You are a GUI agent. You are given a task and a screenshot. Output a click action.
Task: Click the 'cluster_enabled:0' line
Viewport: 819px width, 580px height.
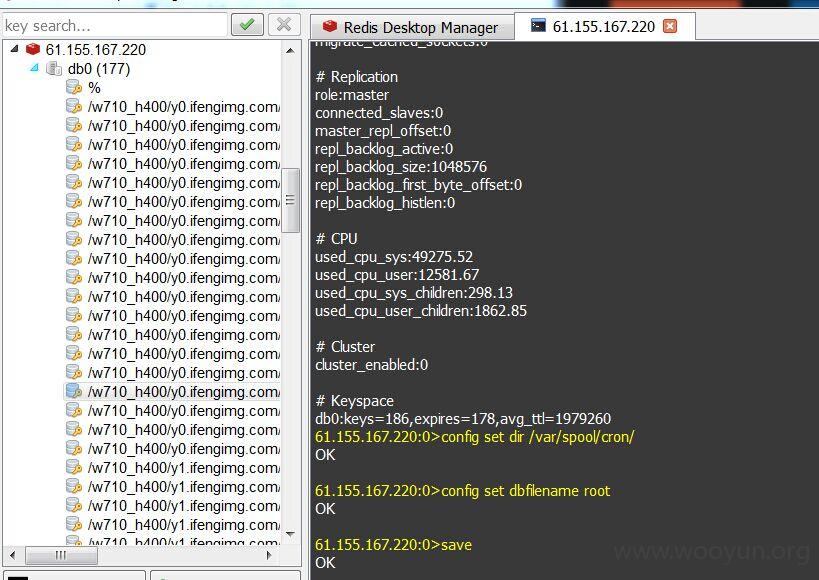371,365
